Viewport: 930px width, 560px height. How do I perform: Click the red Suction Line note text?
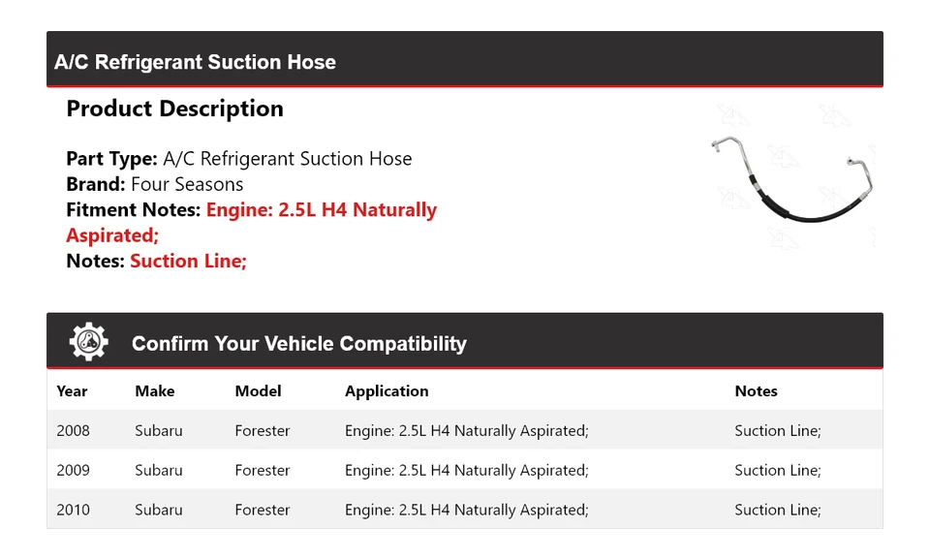click(x=188, y=261)
